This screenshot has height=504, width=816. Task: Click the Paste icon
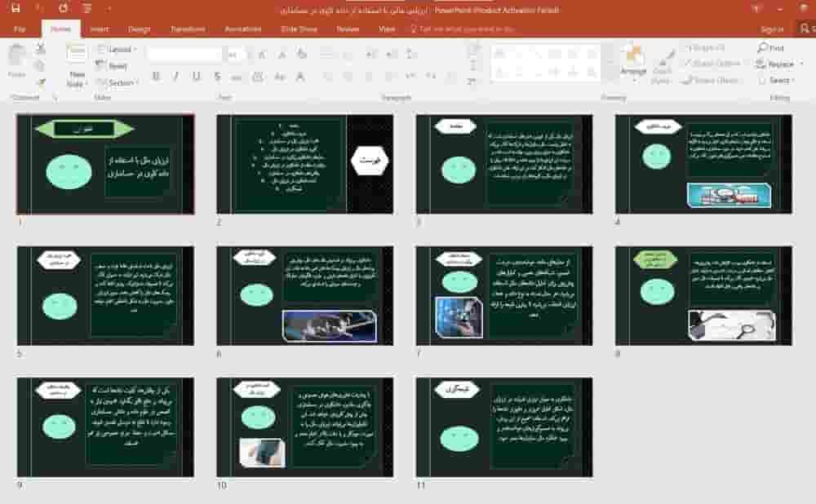16,56
